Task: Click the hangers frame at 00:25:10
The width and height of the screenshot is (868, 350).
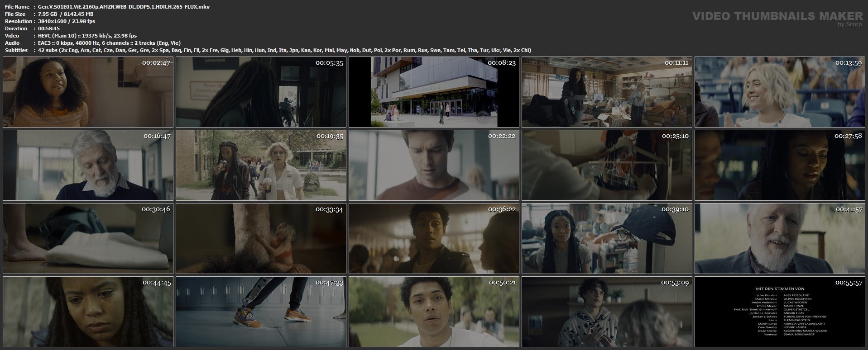Action: (x=607, y=165)
